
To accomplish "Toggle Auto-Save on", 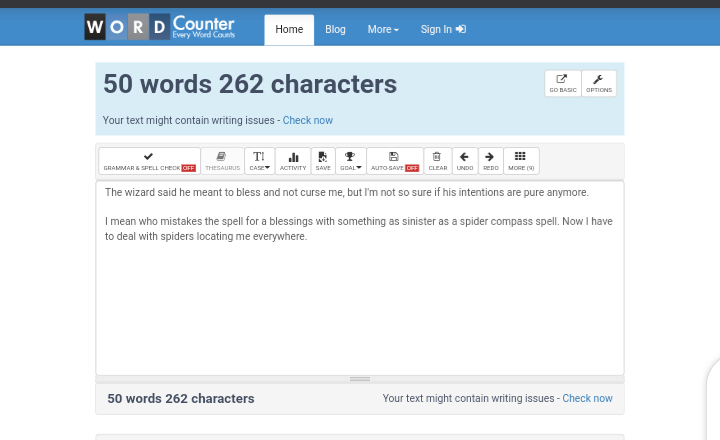I will [x=394, y=161].
